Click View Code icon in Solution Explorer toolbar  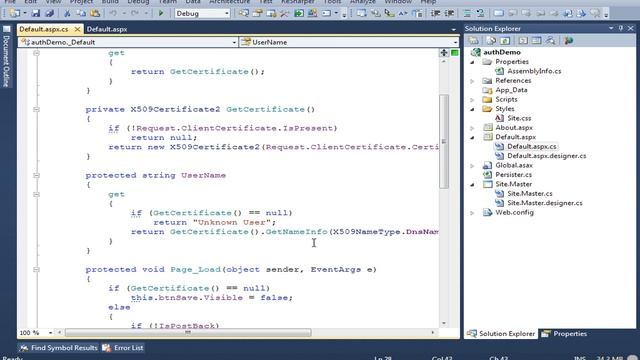523,40
